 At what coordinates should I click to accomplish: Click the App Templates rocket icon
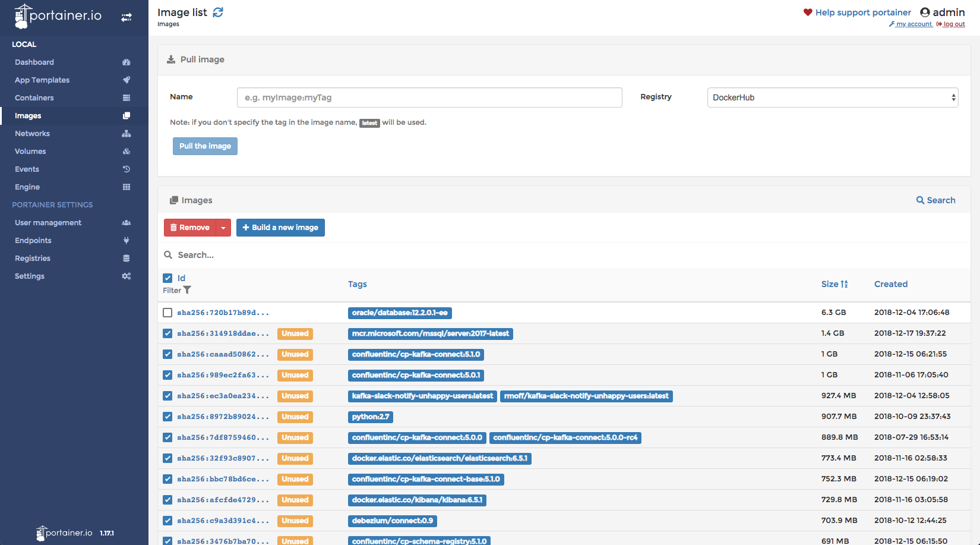click(126, 80)
